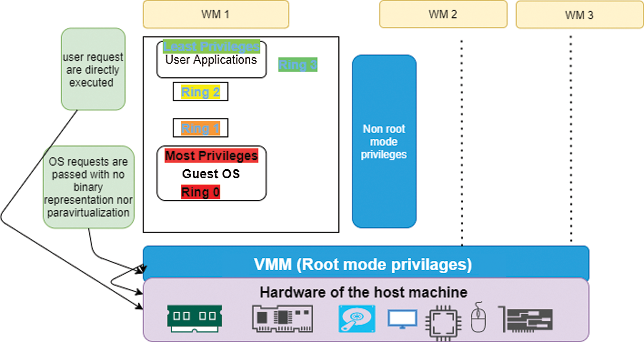Select the 'OS requests are passed' note box
Image resolution: width=644 pixels, height=342 pixels.
click(89, 187)
